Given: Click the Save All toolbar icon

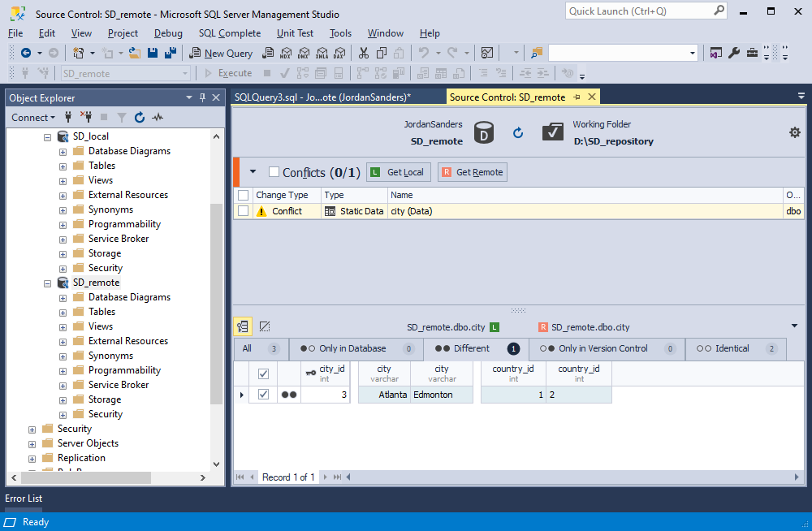Looking at the screenshot, I should point(171,53).
